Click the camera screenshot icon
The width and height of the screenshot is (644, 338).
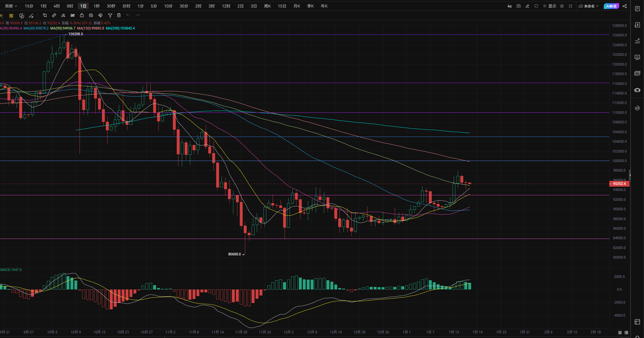(518, 6)
